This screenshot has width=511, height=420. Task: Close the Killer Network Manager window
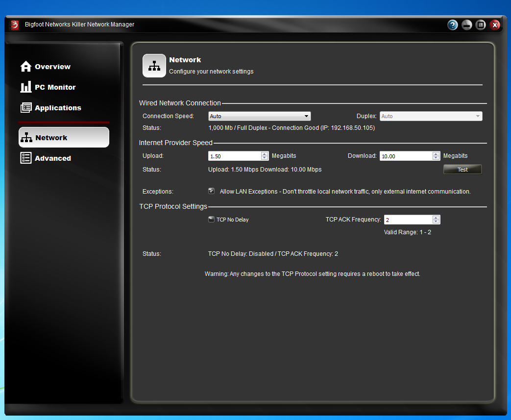[495, 25]
